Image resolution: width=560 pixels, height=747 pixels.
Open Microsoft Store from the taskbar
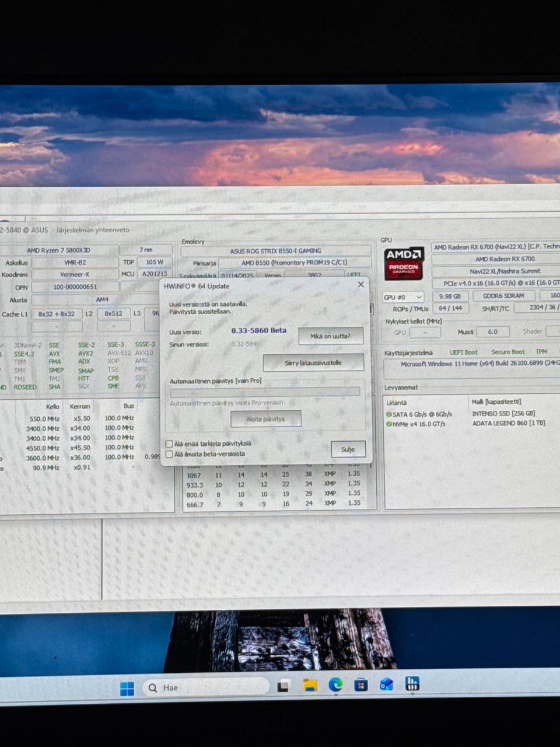pos(361,684)
